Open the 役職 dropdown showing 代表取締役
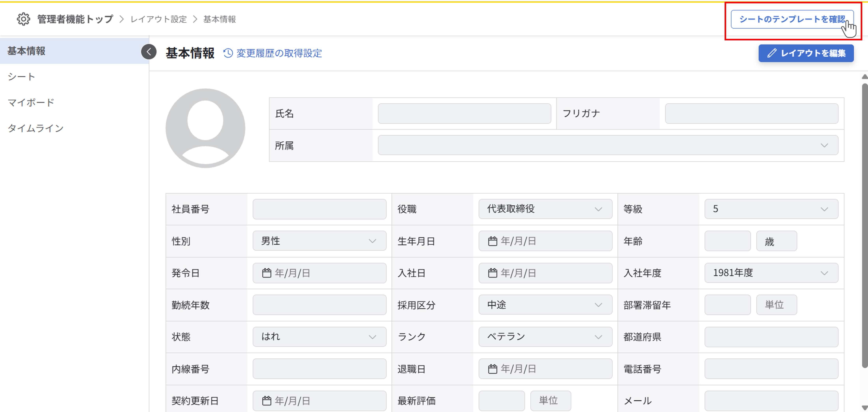The width and height of the screenshot is (868, 412). coord(545,209)
